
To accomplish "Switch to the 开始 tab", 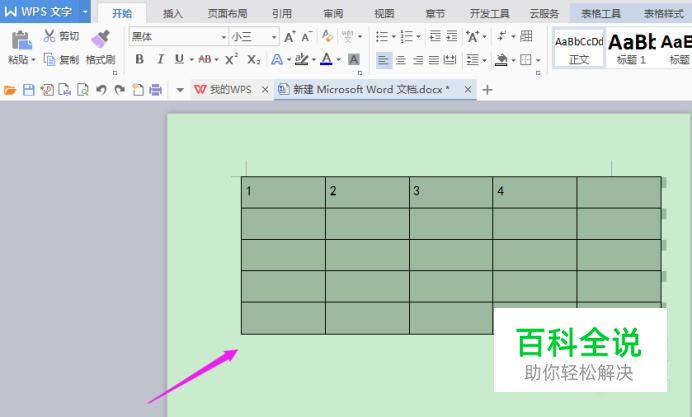I will click(122, 14).
